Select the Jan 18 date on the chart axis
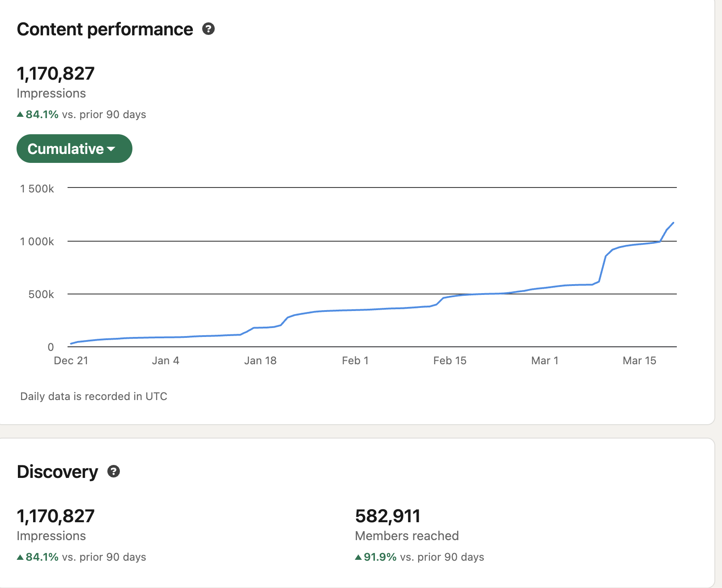This screenshot has height=588, width=722. coord(260,361)
